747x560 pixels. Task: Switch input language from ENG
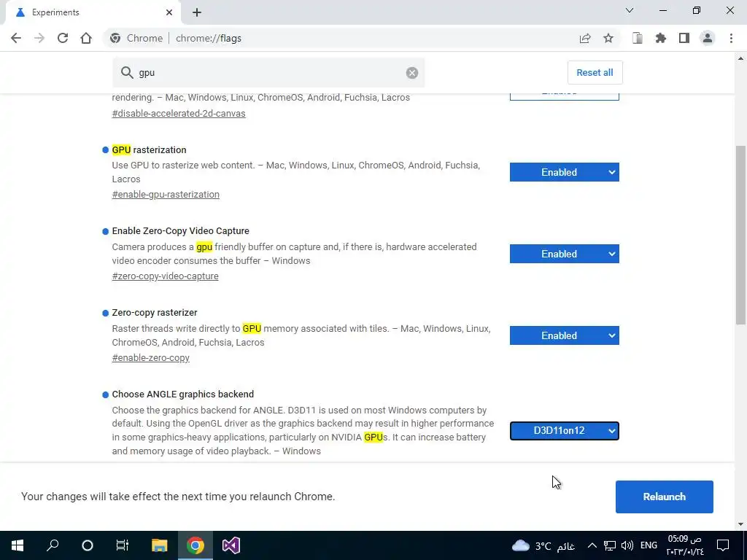(649, 545)
